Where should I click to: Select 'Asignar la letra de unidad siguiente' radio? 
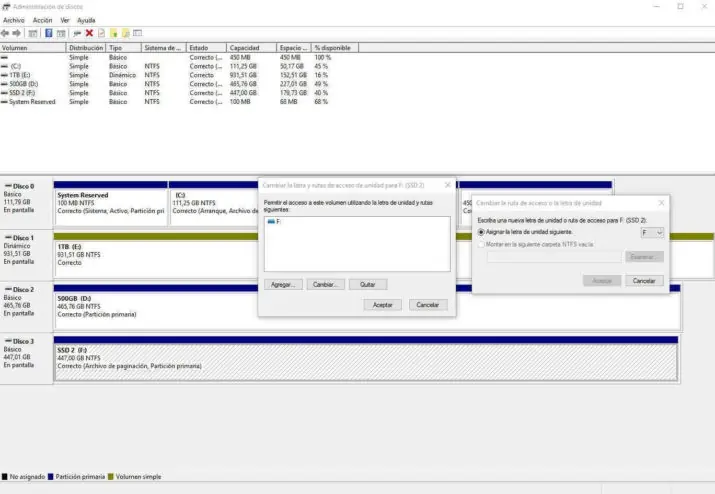tap(481, 232)
